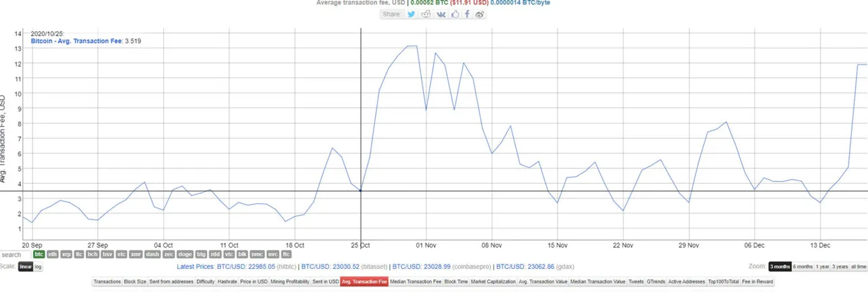Click the coinbasepro BTC/USD price 23028.99

click(x=422, y=267)
